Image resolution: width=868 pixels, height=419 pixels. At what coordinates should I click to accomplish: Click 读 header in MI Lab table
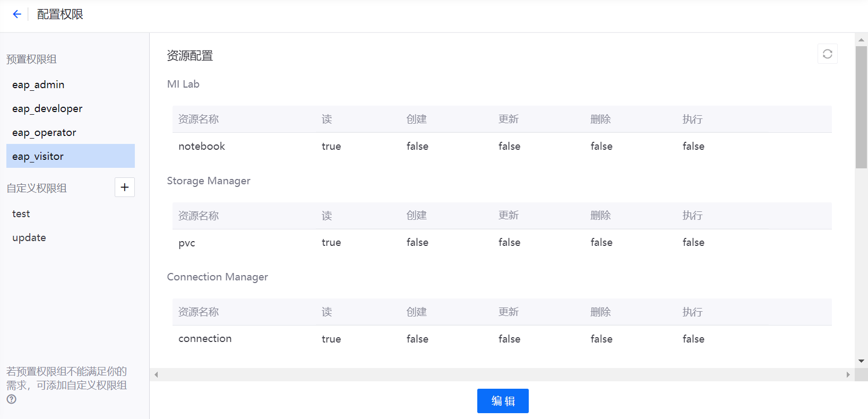click(x=326, y=119)
